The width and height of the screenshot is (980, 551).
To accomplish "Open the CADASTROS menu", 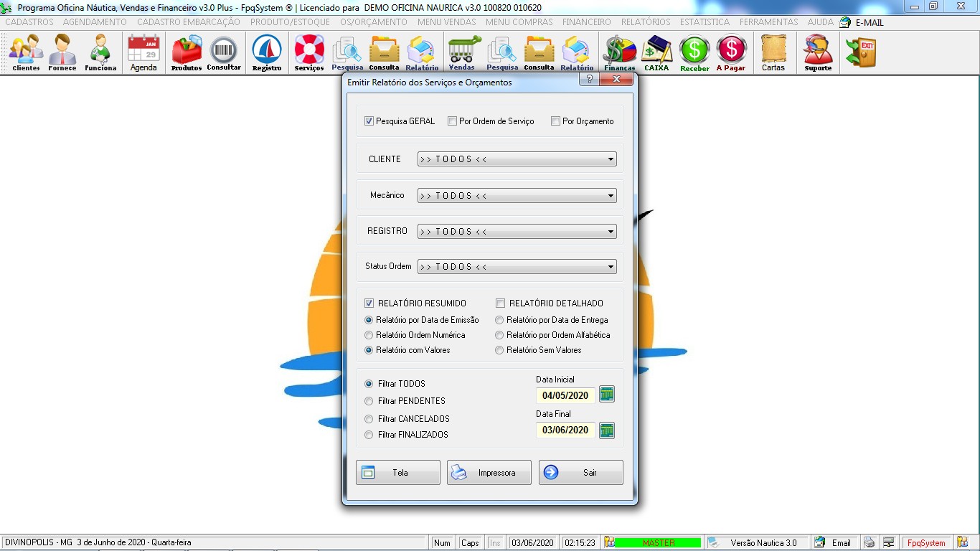I will pos(29,22).
